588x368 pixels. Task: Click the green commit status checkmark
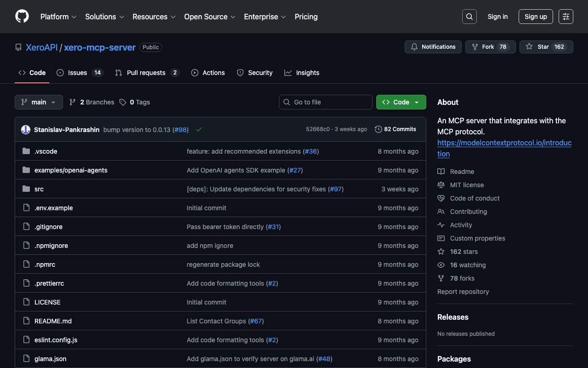[x=199, y=130]
